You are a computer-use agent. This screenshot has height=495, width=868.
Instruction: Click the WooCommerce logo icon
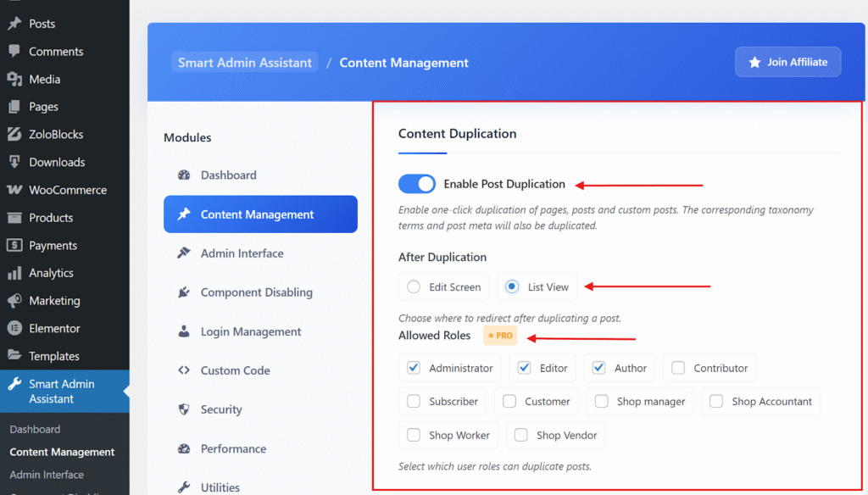(14, 190)
